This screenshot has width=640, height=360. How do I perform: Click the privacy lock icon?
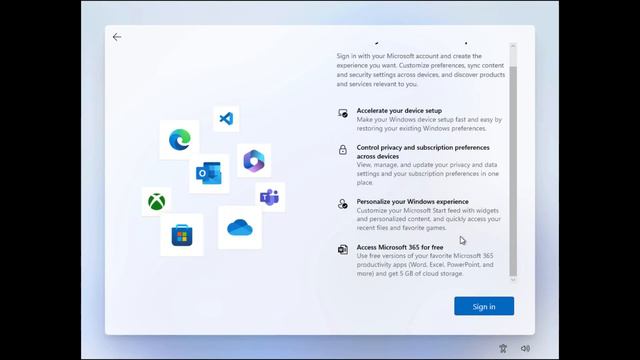point(343,150)
